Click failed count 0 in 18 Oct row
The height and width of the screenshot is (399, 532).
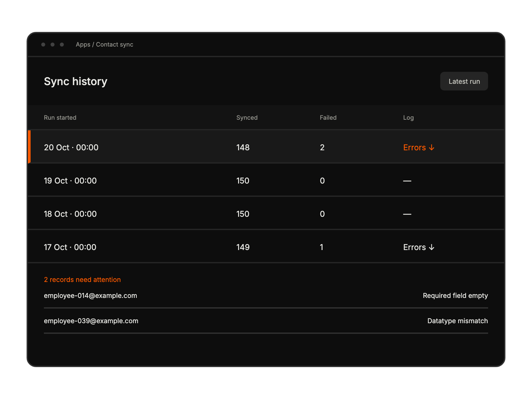coord(322,214)
